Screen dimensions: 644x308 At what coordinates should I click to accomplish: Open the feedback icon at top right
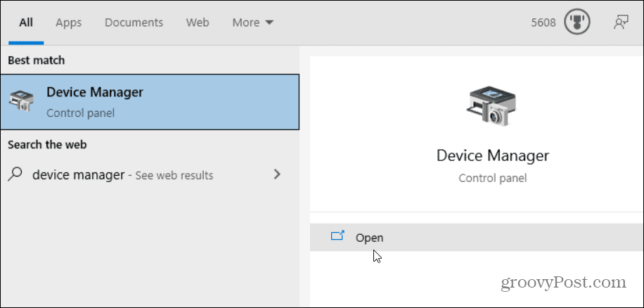point(620,23)
